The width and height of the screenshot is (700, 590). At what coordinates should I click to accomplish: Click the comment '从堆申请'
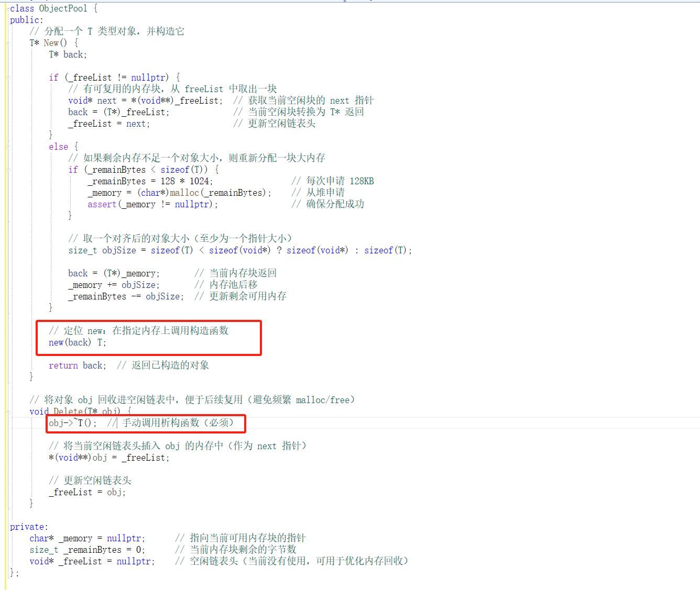coord(318,193)
